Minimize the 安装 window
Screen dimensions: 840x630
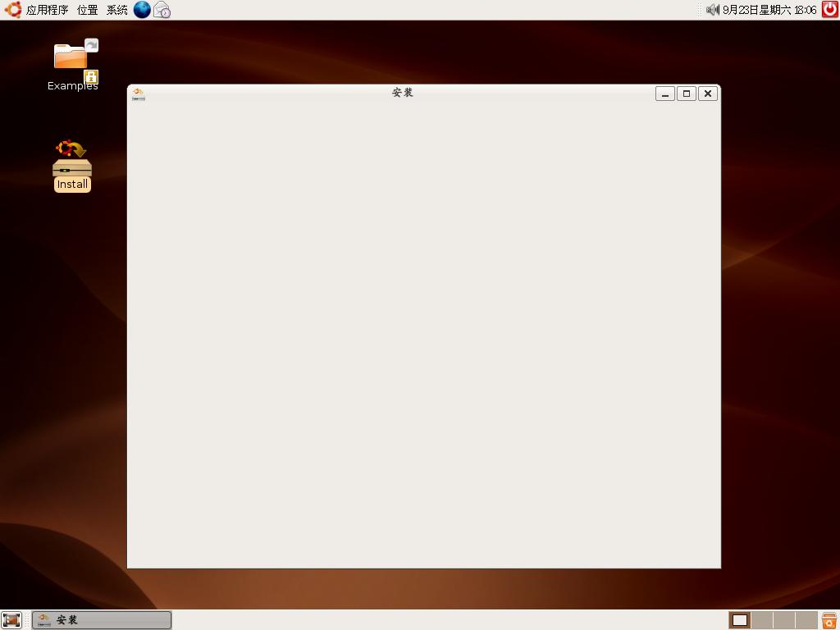click(664, 94)
